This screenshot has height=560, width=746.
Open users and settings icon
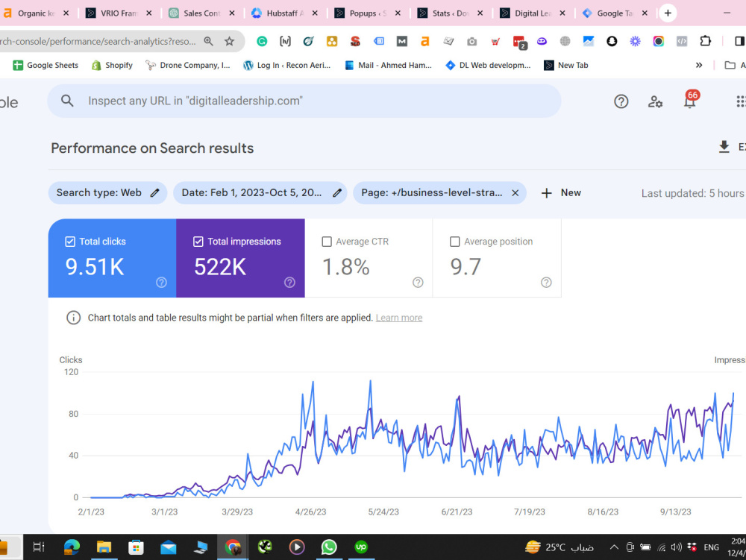coord(655,101)
